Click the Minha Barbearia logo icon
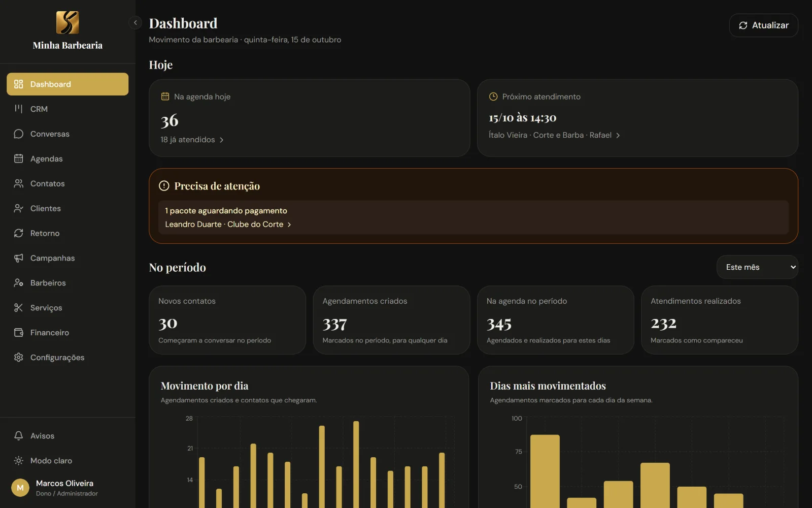The height and width of the screenshot is (508, 812). (x=67, y=22)
